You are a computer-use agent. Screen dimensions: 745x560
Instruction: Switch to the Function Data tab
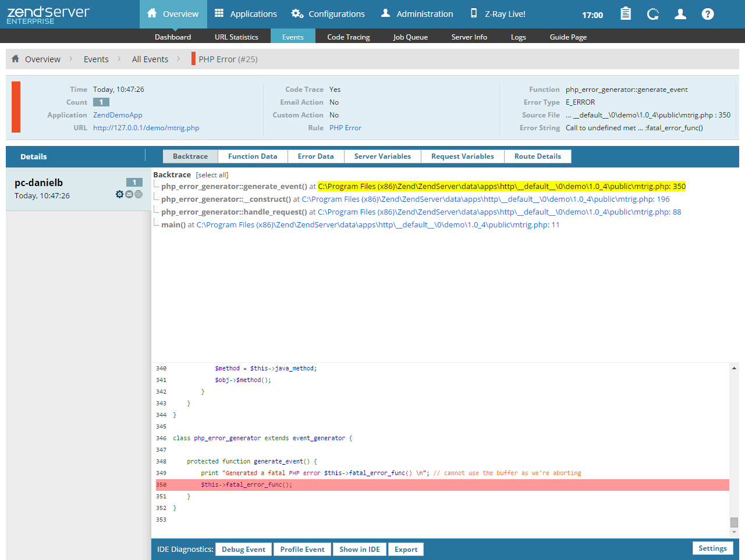[253, 156]
